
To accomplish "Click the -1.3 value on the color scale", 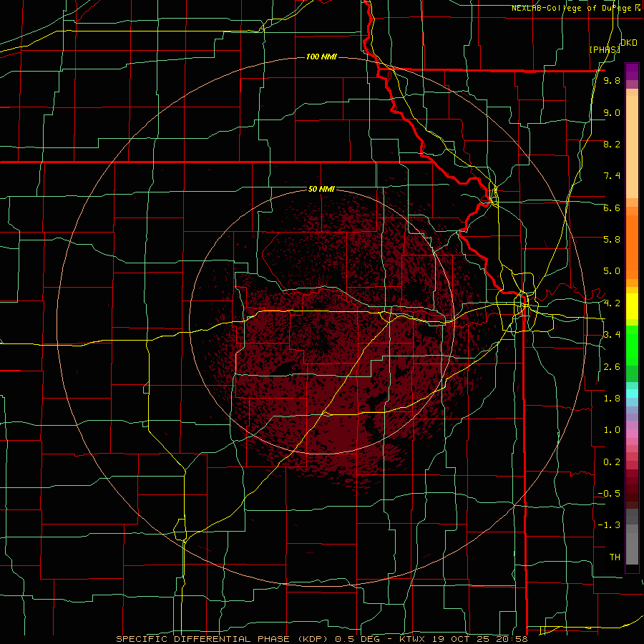I will [x=609, y=525].
